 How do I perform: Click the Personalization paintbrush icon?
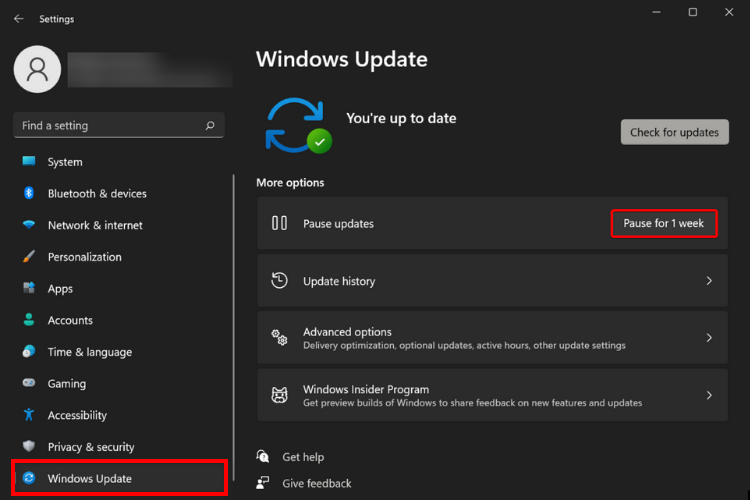[x=29, y=256]
